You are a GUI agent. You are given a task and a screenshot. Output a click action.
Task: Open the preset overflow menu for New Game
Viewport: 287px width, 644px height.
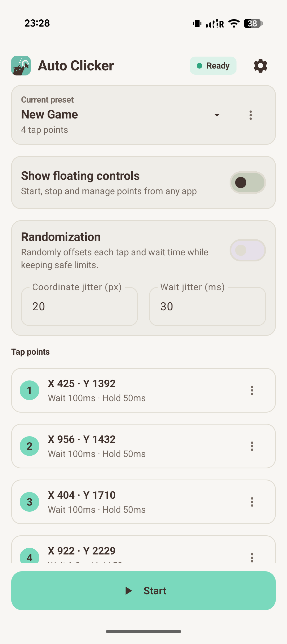tap(251, 115)
